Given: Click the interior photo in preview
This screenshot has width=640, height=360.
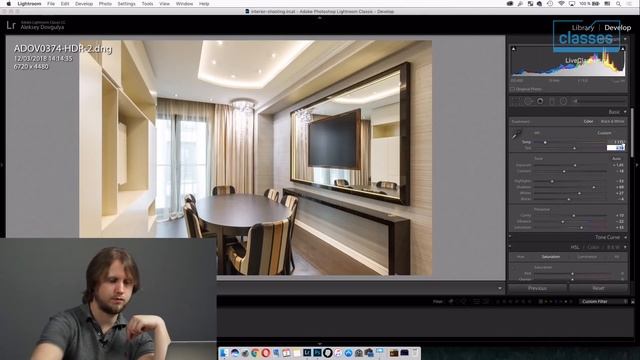Looking at the screenshot, I should coord(256,157).
